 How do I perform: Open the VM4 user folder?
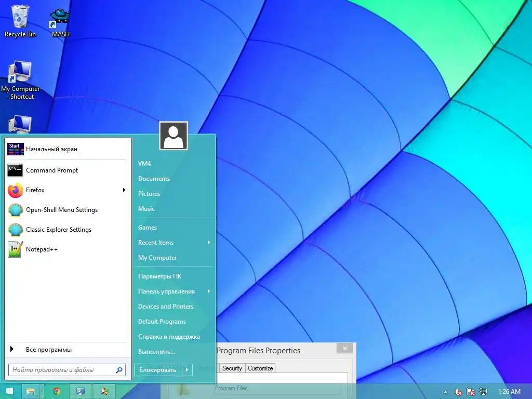click(x=144, y=164)
